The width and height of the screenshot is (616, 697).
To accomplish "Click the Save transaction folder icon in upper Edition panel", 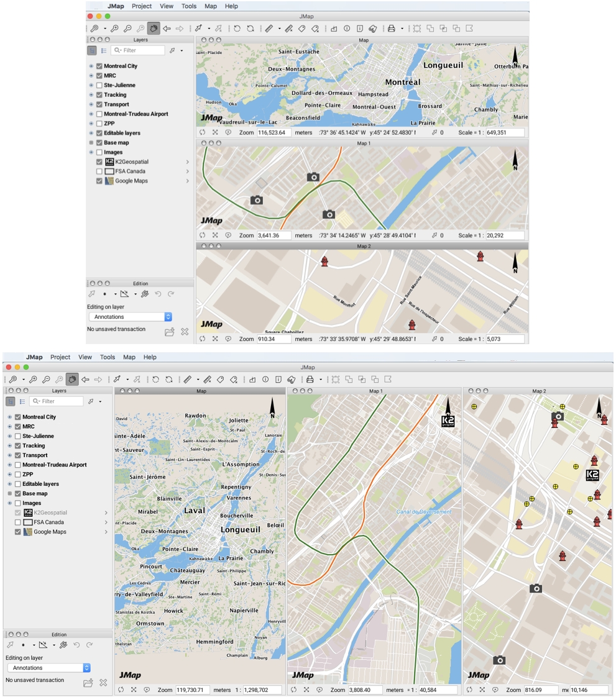I will 169,332.
